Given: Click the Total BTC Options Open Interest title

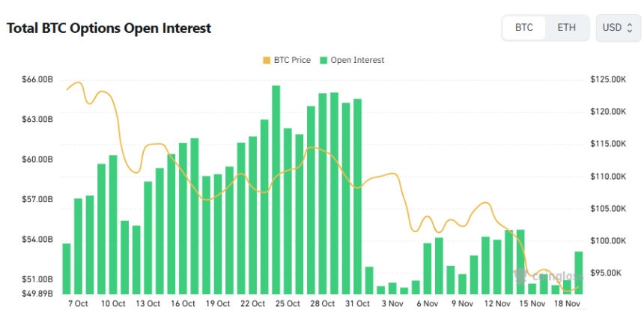Looking at the screenshot, I should [x=109, y=28].
